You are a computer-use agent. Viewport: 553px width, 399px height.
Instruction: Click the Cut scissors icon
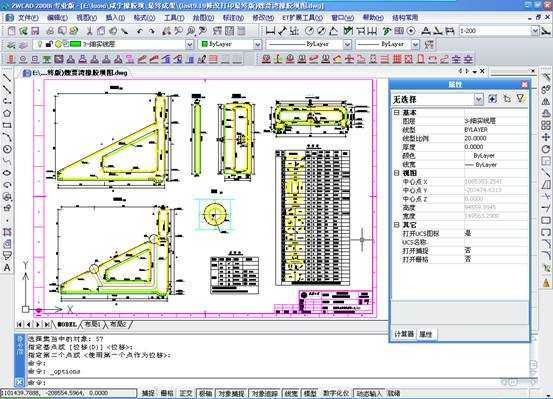click(x=89, y=31)
